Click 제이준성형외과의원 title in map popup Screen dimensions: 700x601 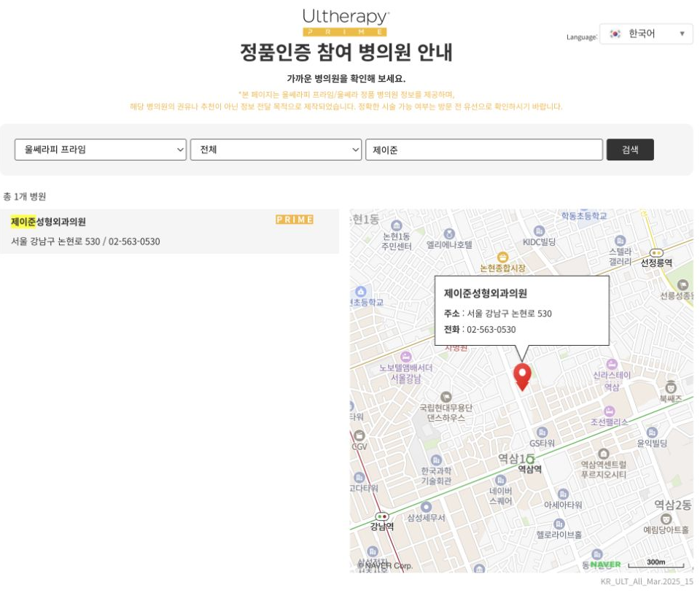coord(486,293)
